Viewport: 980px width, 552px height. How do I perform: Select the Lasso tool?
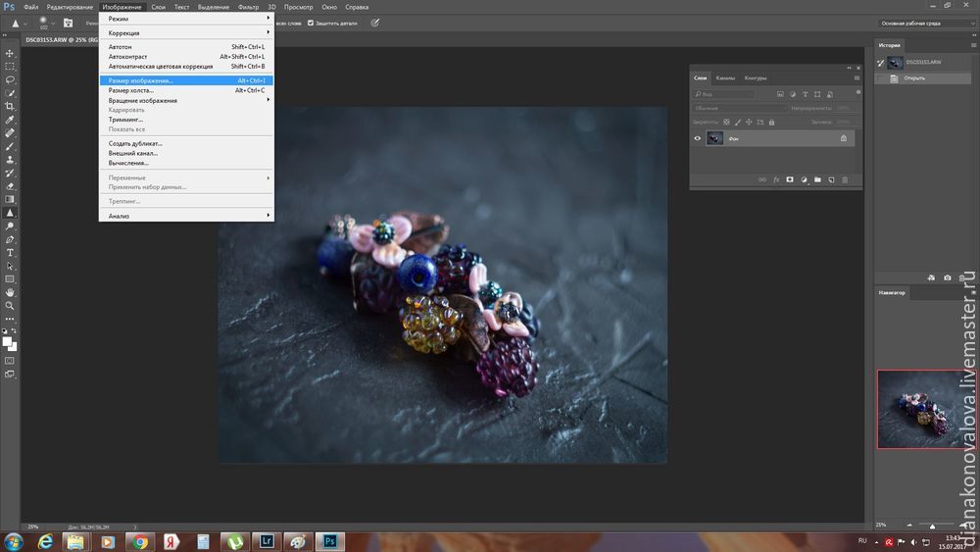pyautogui.click(x=10, y=79)
